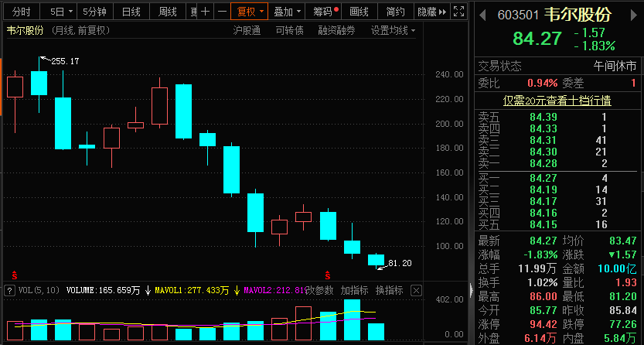Click the 换指标 button
This screenshot has width=644, height=345.
[x=389, y=291]
